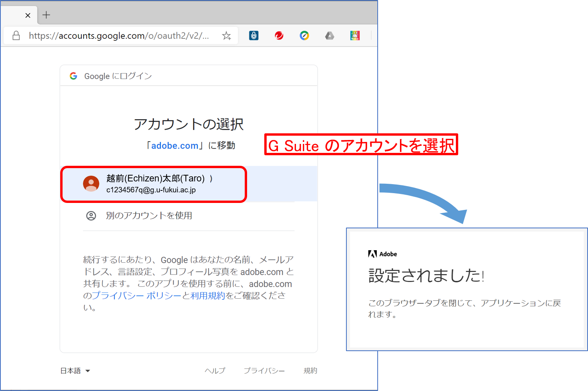Close the current browser tab
Screen dimensions: 588x391
tap(28, 15)
